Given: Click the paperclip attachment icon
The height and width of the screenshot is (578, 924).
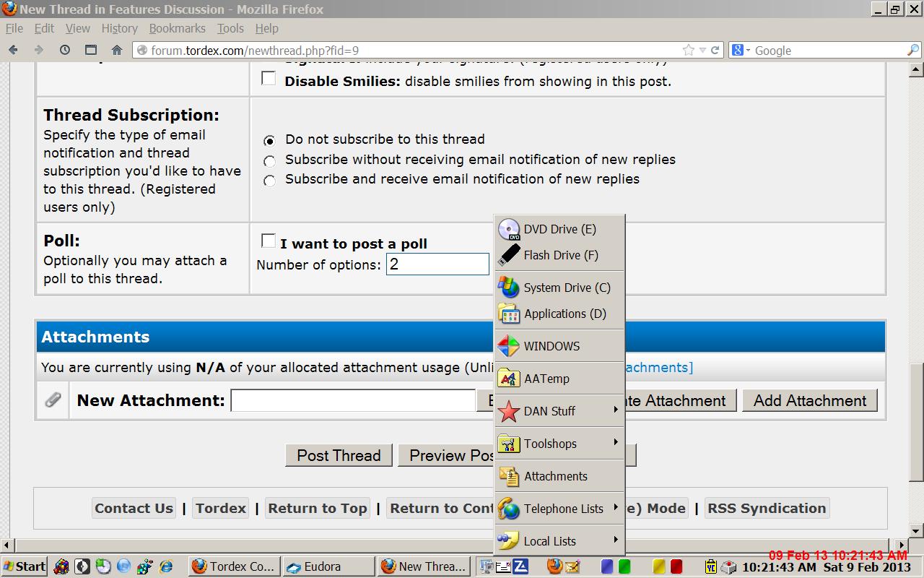Looking at the screenshot, I should [x=53, y=400].
